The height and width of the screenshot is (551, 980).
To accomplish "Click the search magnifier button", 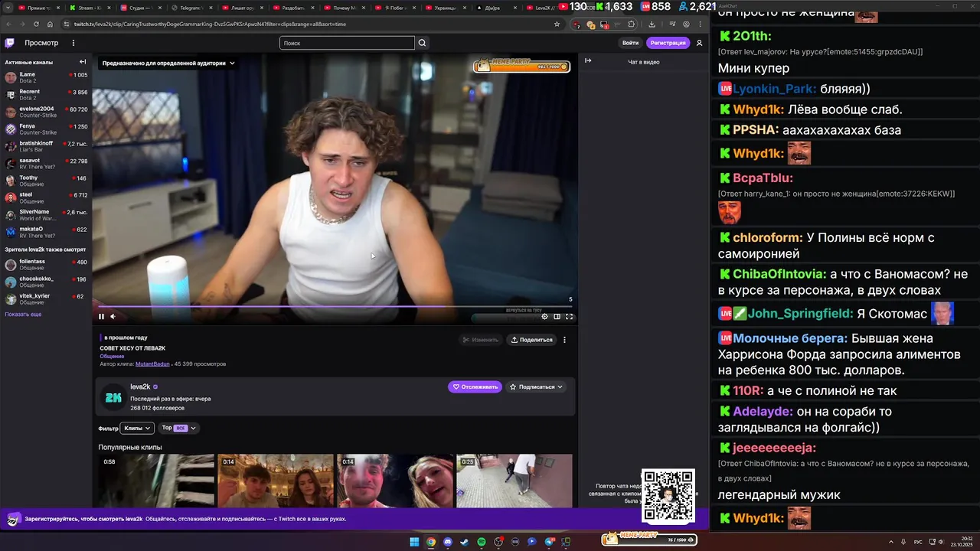I will tap(422, 43).
